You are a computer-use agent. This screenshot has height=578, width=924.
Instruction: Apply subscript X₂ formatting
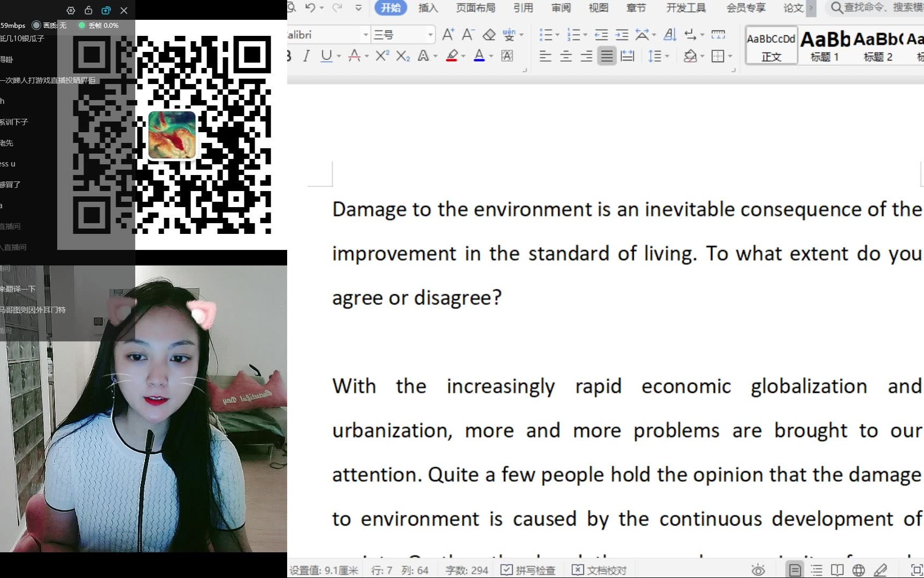pyautogui.click(x=403, y=56)
